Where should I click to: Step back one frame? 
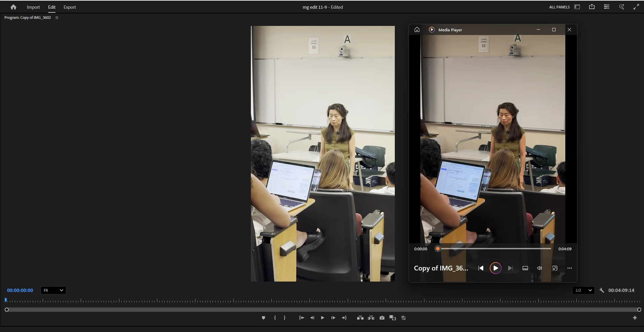click(312, 318)
